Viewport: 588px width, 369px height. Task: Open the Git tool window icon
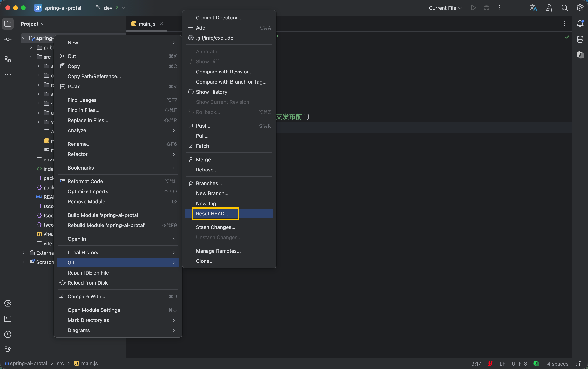click(8, 350)
